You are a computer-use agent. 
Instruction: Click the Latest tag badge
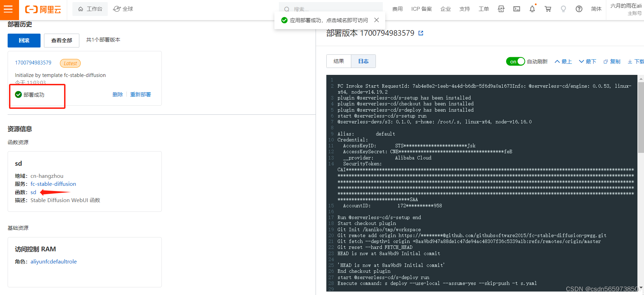click(70, 63)
